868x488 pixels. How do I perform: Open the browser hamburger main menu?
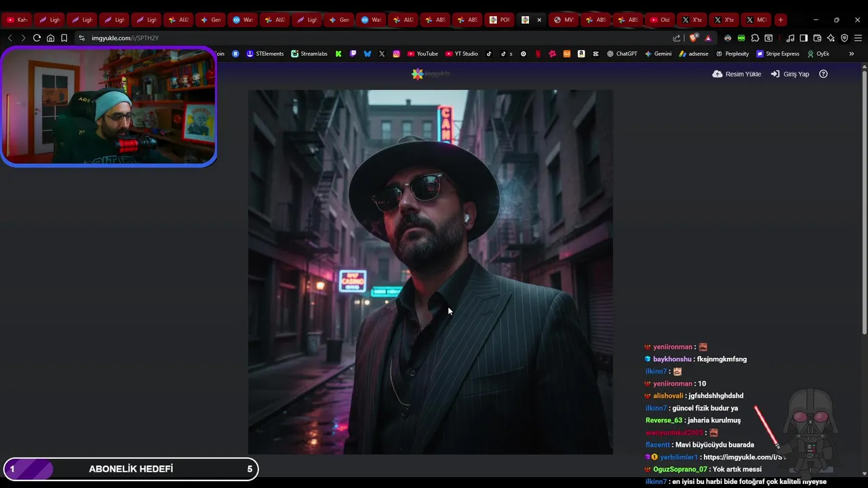click(858, 38)
